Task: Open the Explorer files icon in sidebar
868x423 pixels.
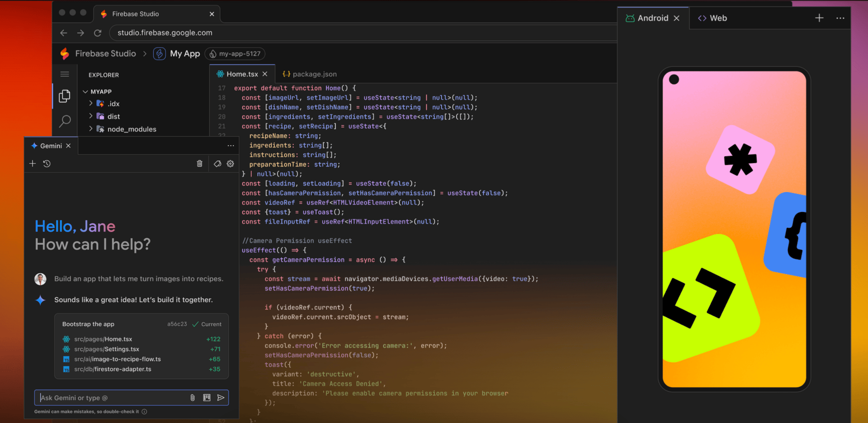Action: [65, 96]
